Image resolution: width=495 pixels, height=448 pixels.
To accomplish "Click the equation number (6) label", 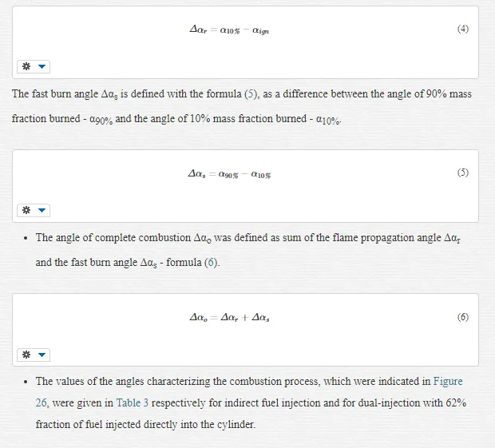I will [x=463, y=317].
